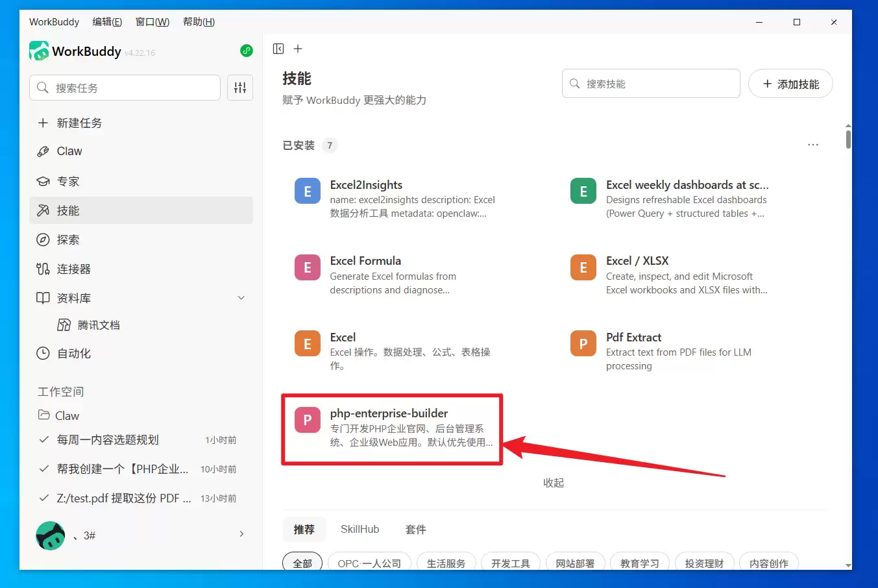
Task: Click the Excel skill orange icon
Action: point(308,343)
